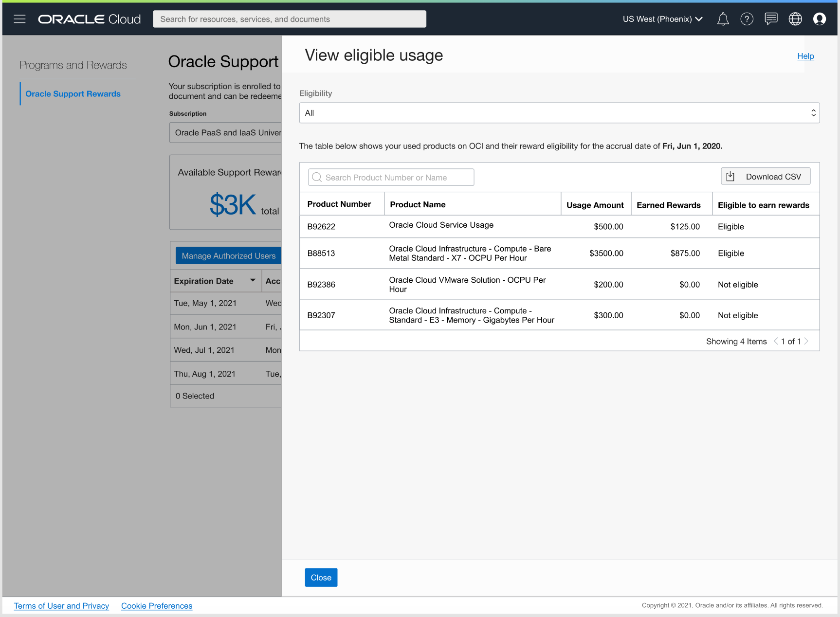Open the US West (Phoenix) region dropdown
The width and height of the screenshot is (840, 617).
pyautogui.click(x=662, y=19)
